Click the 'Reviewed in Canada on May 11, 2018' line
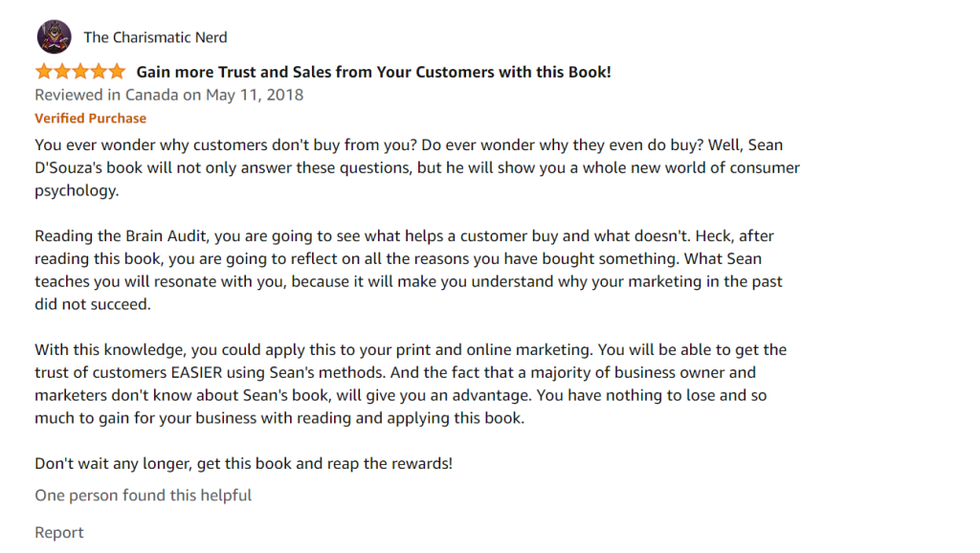980x553 pixels. click(x=169, y=95)
